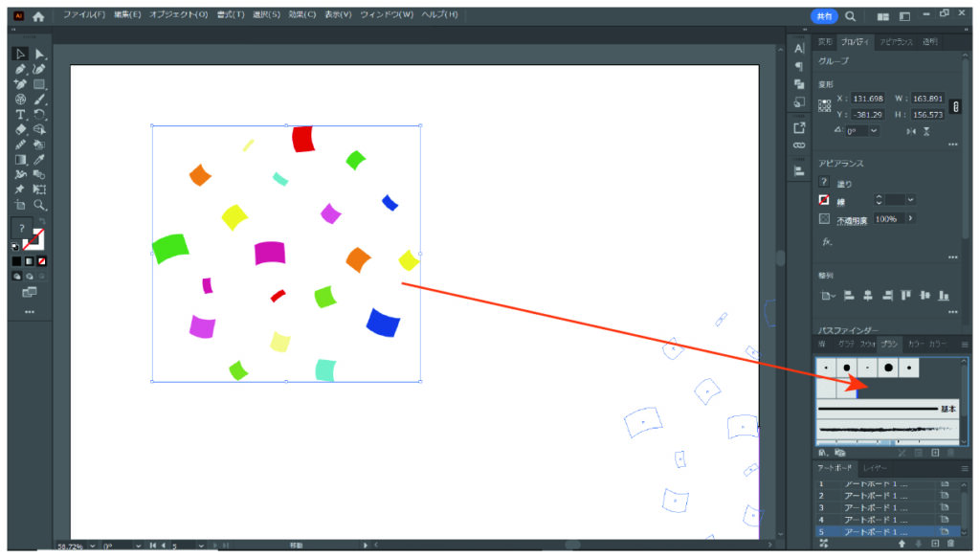
Task: Open artboard number dropdown in status bar
Action: tap(201, 547)
